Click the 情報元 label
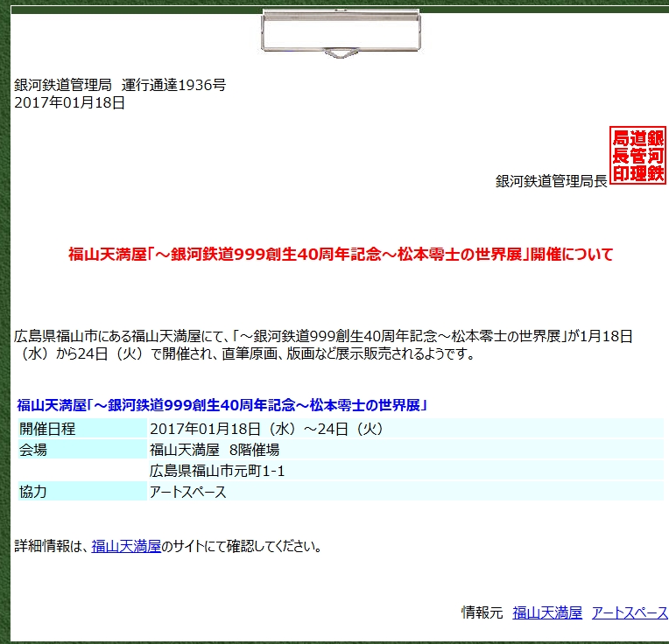669x644 pixels. click(x=482, y=612)
